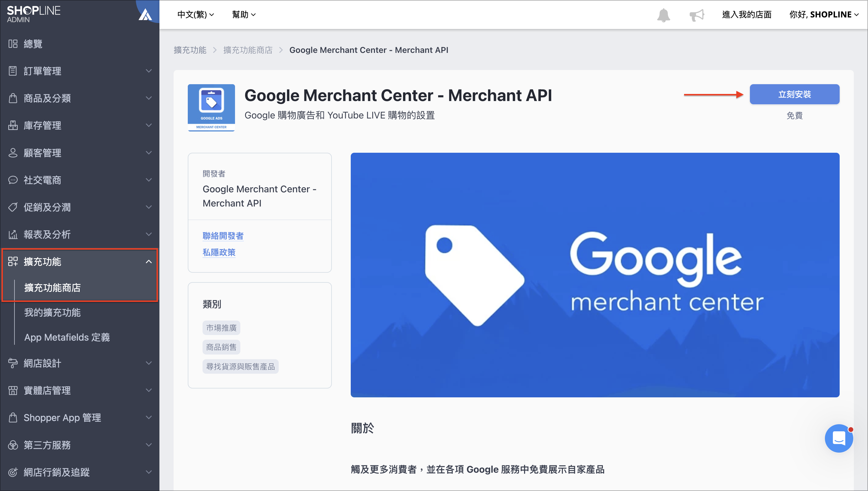Open the 私隱政策 privacy policy link
The height and width of the screenshot is (491, 868).
click(219, 252)
